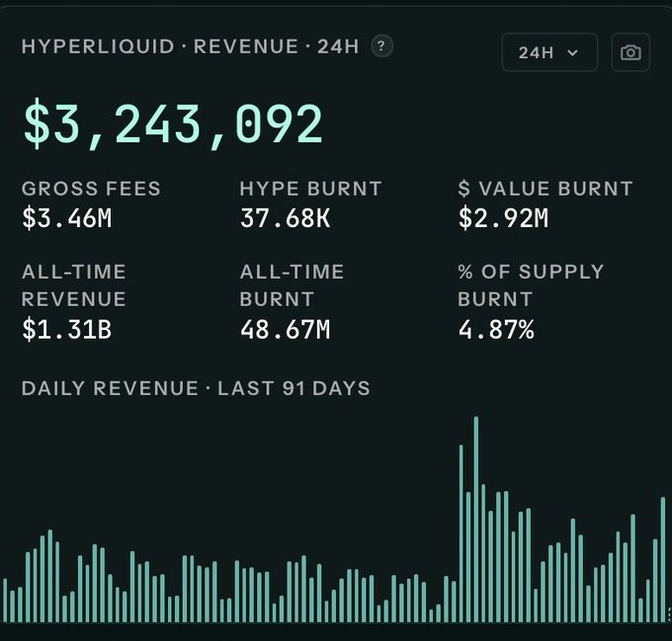Select the $3,243,092 revenue figure
This screenshot has width=672, height=641.
pyautogui.click(x=173, y=124)
